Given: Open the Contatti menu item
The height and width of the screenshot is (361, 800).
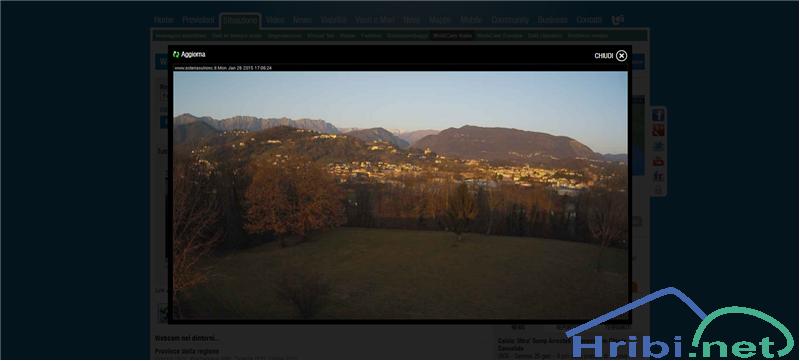Looking at the screenshot, I should [x=589, y=20].
